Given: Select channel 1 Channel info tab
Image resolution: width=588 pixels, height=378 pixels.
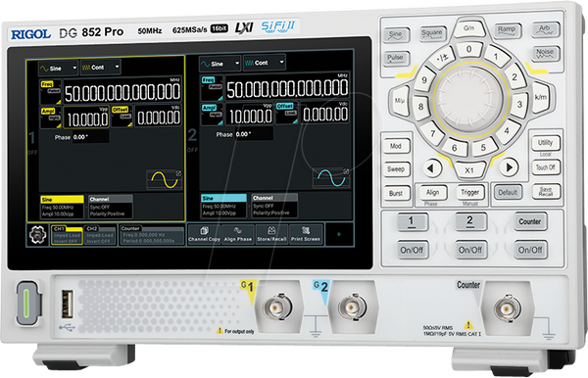Looking at the screenshot, I should pos(111,206).
